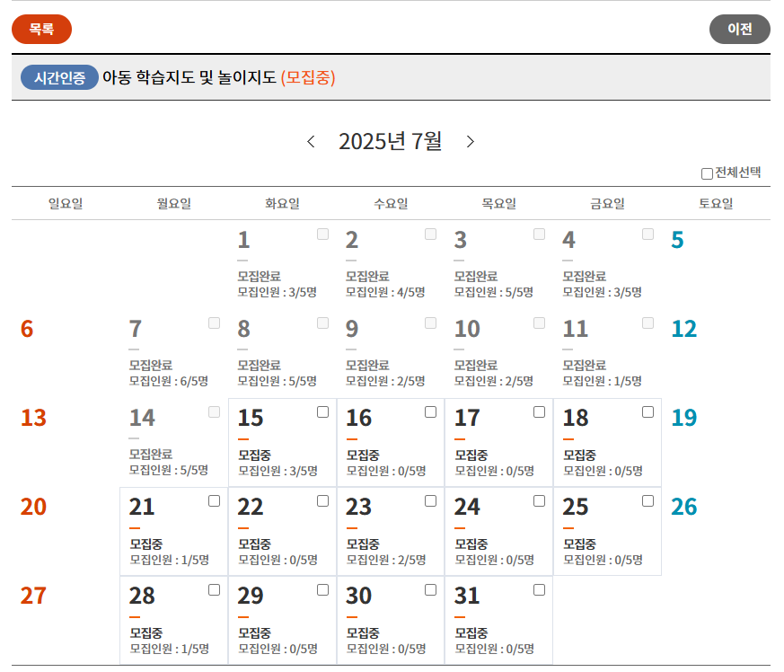Image resolution: width=784 pixels, height=672 pixels.
Task: Click 모집인원 : 5/5명 on July 8
Action: point(277,381)
